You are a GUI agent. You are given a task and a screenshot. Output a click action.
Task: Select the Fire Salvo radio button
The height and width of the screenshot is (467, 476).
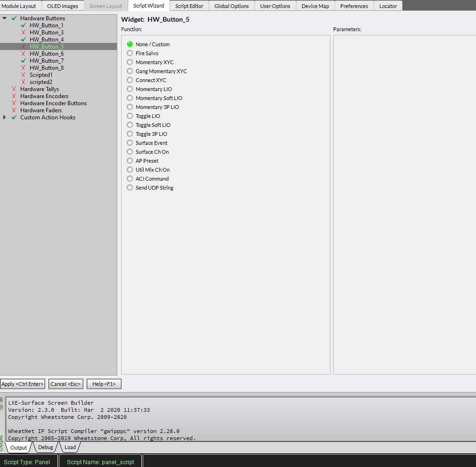(130, 53)
